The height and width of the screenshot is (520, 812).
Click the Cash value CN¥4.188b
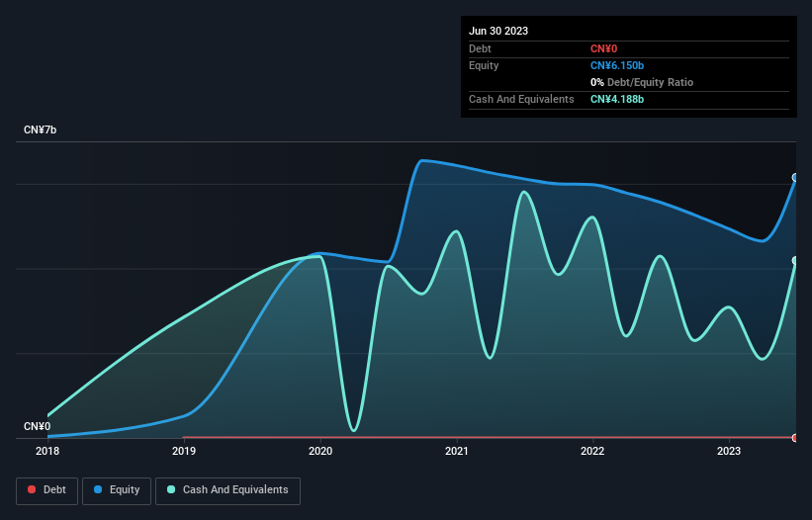click(x=617, y=99)
